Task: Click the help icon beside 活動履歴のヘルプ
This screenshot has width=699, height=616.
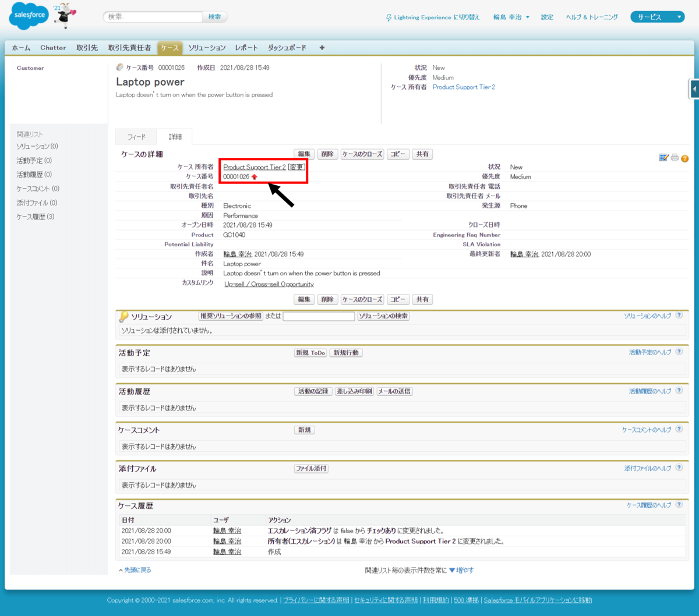Action: (x=679, y=391)
